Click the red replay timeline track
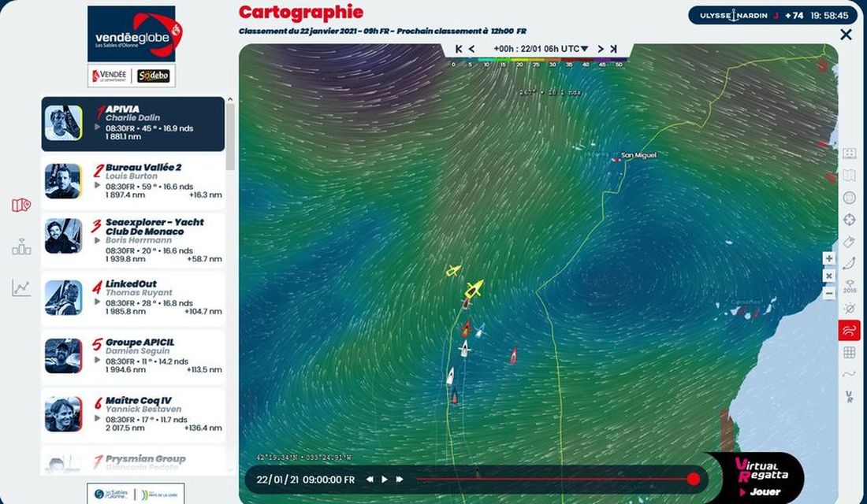Image resolution: width=867 pixels, height=504 pixels. tap(555, 479)
